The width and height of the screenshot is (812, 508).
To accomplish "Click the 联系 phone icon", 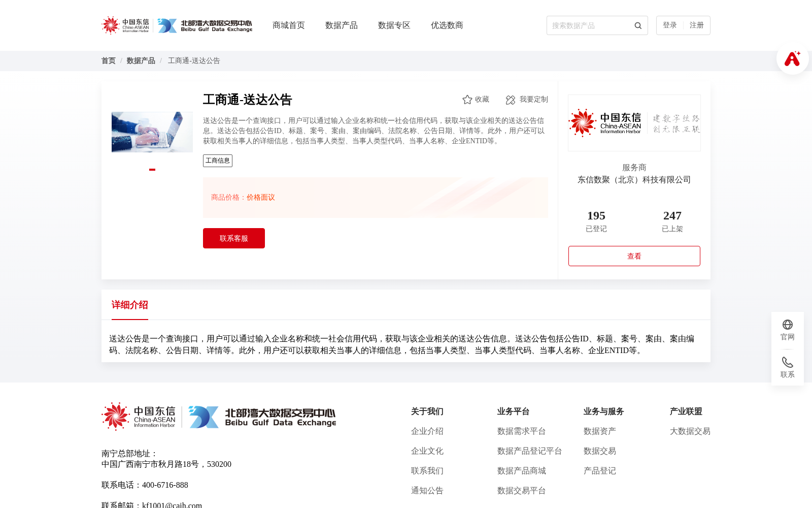I will pyautogui.click(x=788, y=362).
